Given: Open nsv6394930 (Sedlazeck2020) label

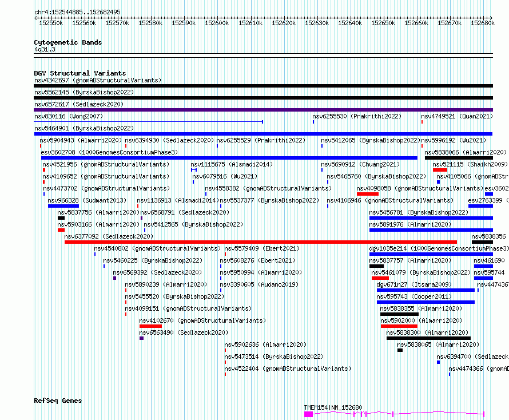Looking at the screenshot, I should pos(169,140).
